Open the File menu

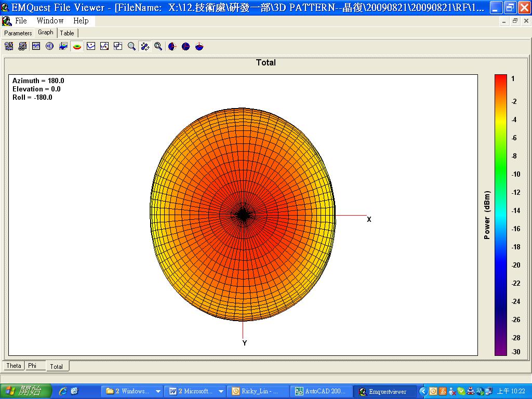coord(21,21)
